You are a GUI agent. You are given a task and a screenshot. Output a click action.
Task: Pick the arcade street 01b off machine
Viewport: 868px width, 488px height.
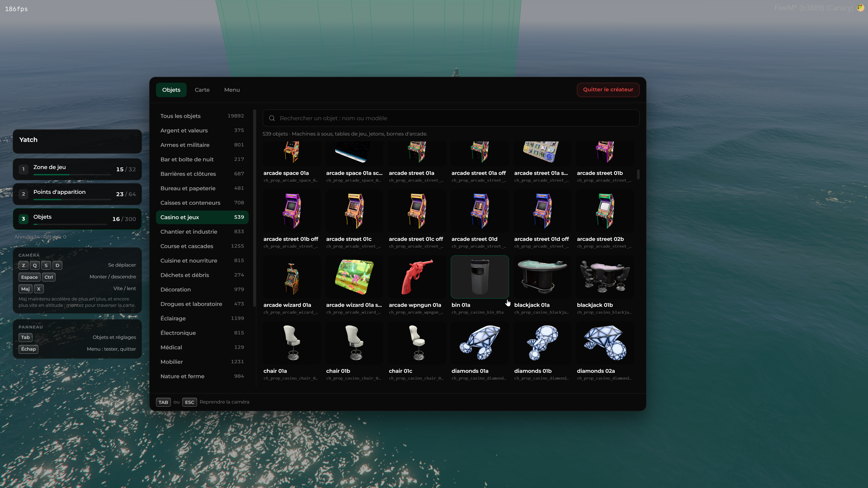tap(291, 211)
